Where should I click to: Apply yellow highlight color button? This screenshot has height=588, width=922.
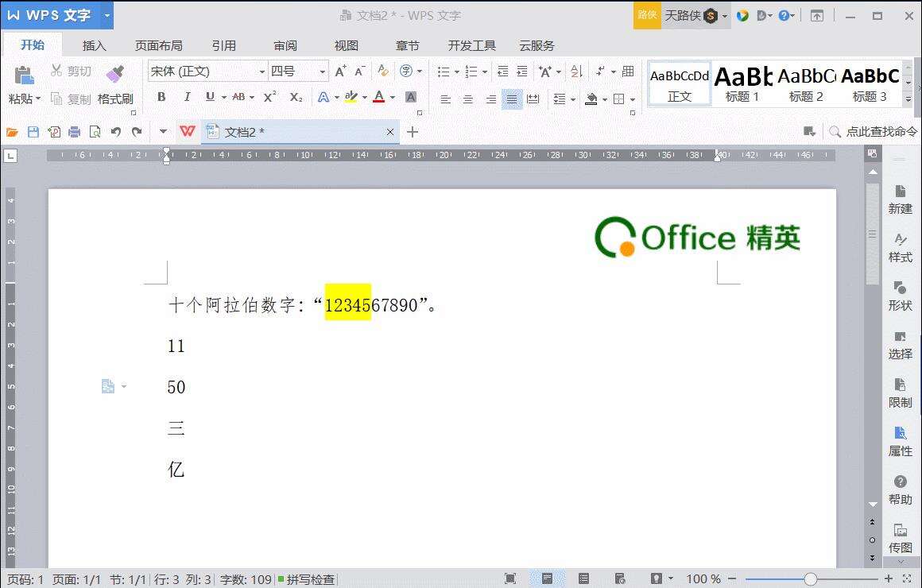coord(351,97)
